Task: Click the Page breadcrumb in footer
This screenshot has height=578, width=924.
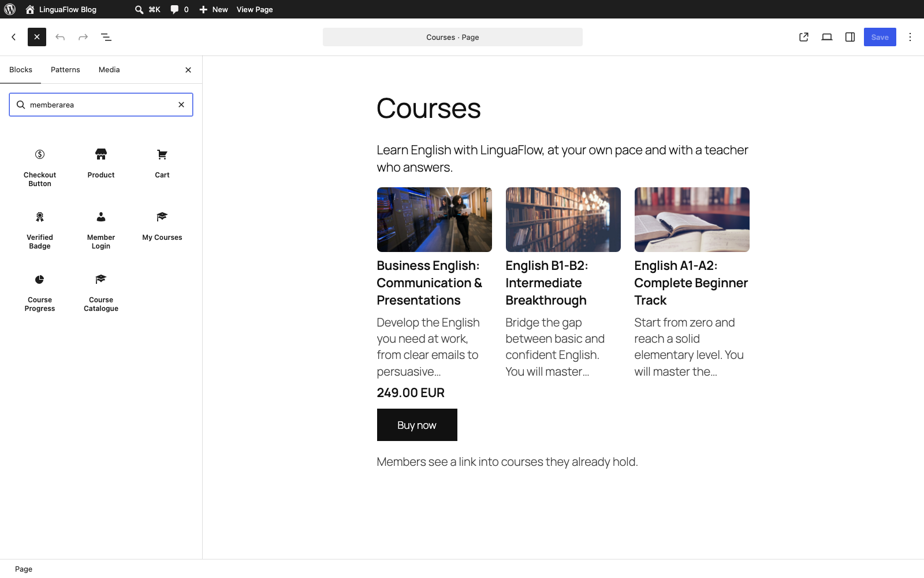Action: tap(24, 569)
